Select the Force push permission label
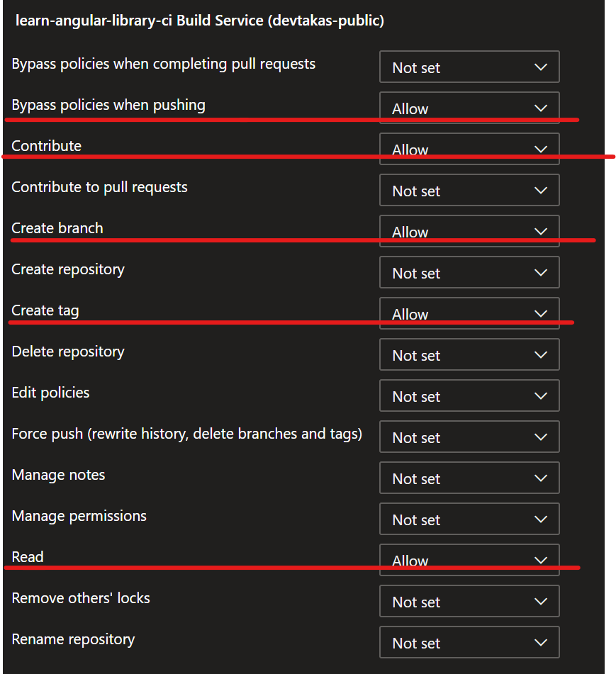This screenshot has height=674, width=616. tap(187, 434)
